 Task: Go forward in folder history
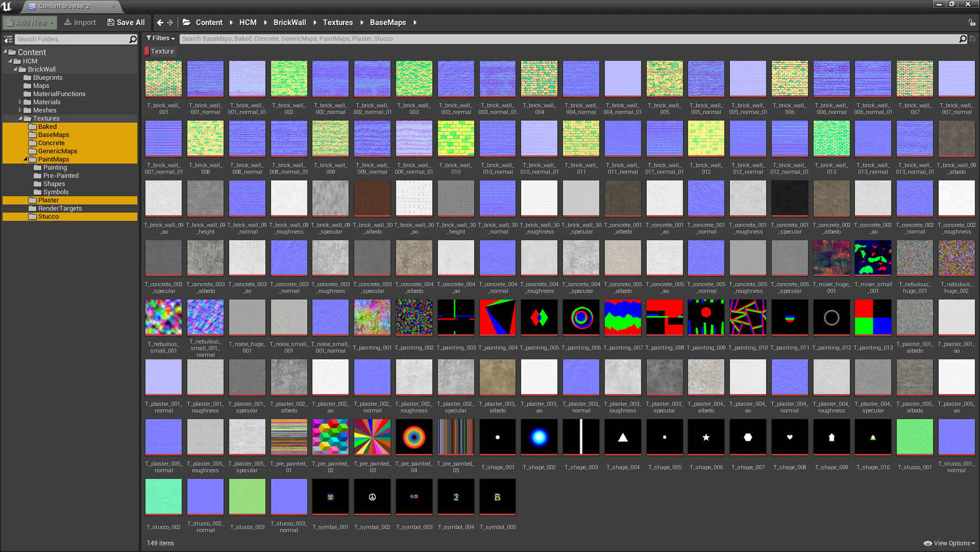coord(170,22)
